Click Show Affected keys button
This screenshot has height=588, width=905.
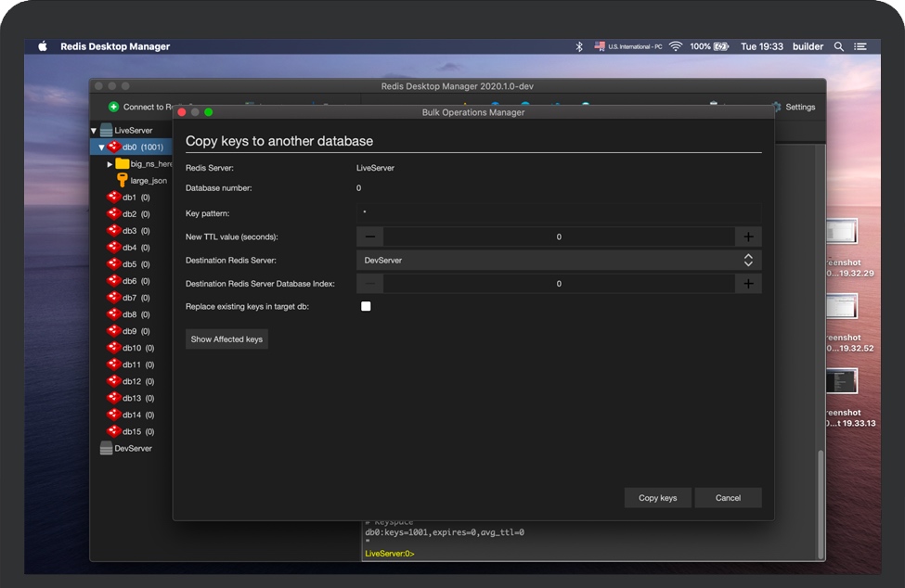pos(226,339)
